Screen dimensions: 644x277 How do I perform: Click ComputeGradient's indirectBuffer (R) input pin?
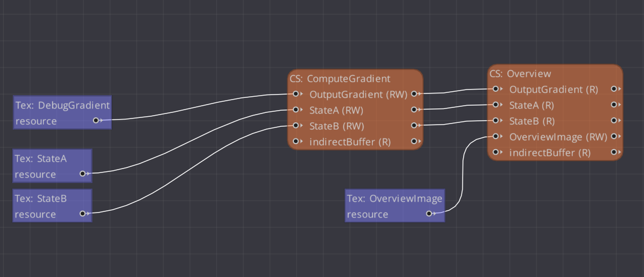(x=296, y=141)
